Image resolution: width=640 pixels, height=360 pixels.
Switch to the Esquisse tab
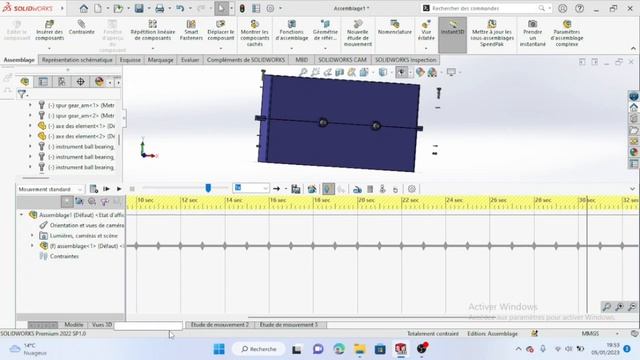130,60
